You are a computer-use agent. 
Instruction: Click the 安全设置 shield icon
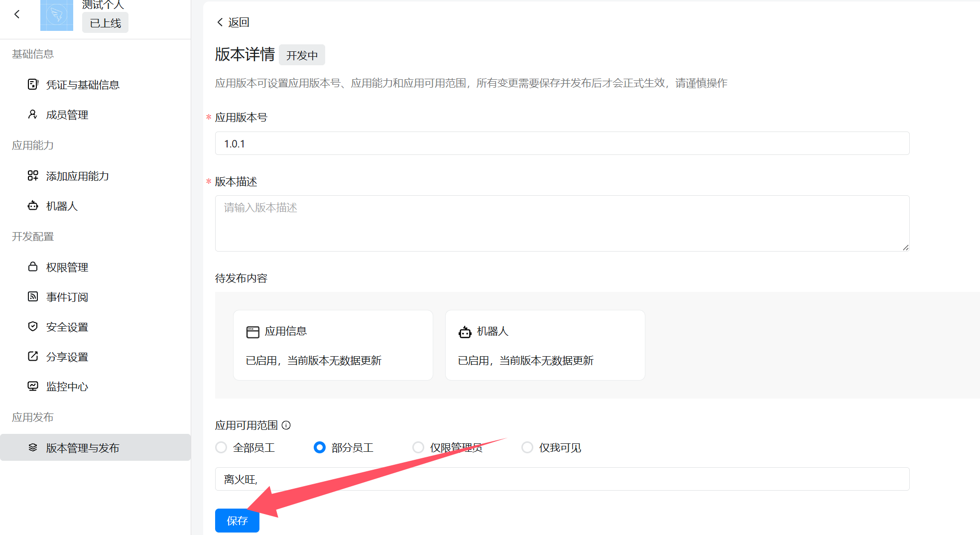coord(33,326)
